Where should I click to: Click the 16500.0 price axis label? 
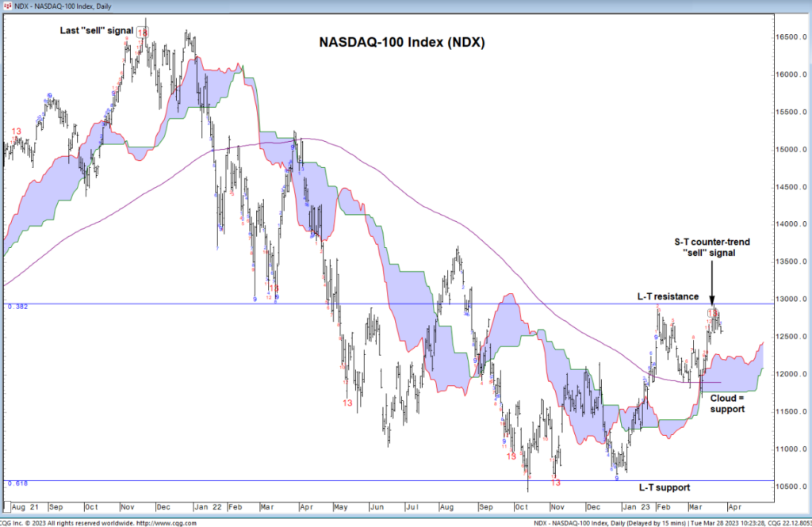click(791, 37)
